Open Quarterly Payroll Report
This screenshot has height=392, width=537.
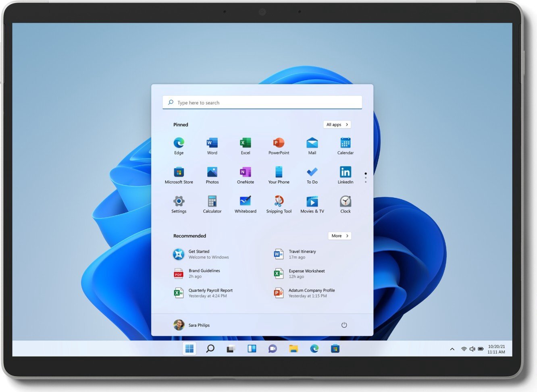click(x=203, y=293)
